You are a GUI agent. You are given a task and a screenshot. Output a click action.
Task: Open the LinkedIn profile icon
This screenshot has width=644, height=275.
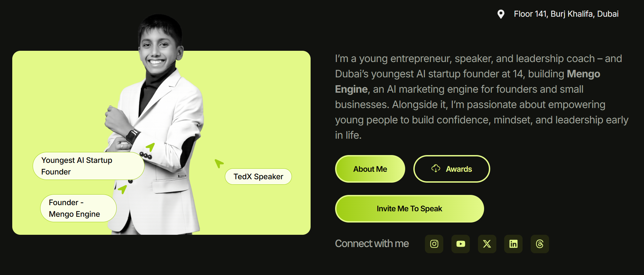click(x=513, y=244)
